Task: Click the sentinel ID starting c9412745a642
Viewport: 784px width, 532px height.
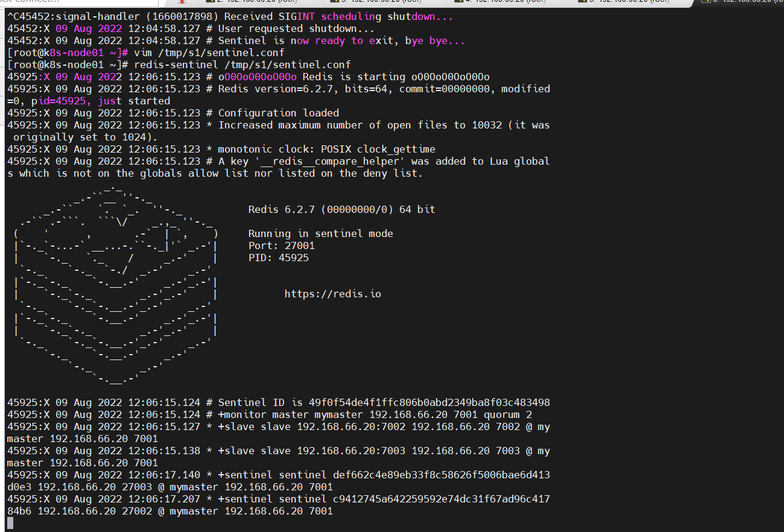Action: pos(441,499)
